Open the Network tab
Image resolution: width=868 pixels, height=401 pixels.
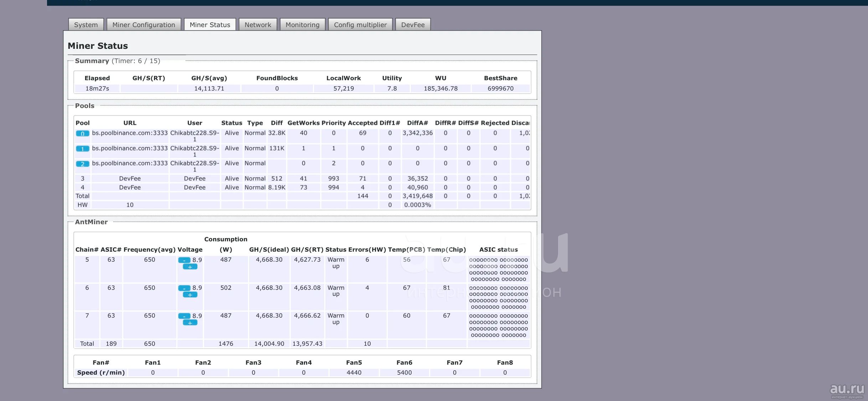pos(258,25)
